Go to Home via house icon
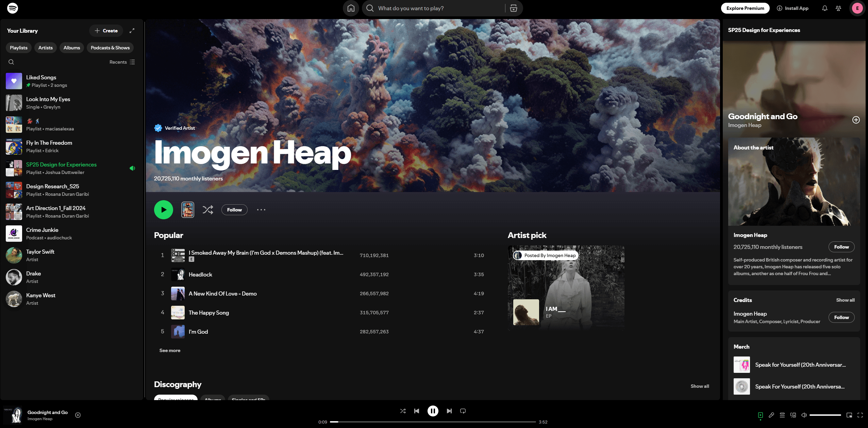The height and width of the screenshot is (428, 868). click(x=351, y=8)
